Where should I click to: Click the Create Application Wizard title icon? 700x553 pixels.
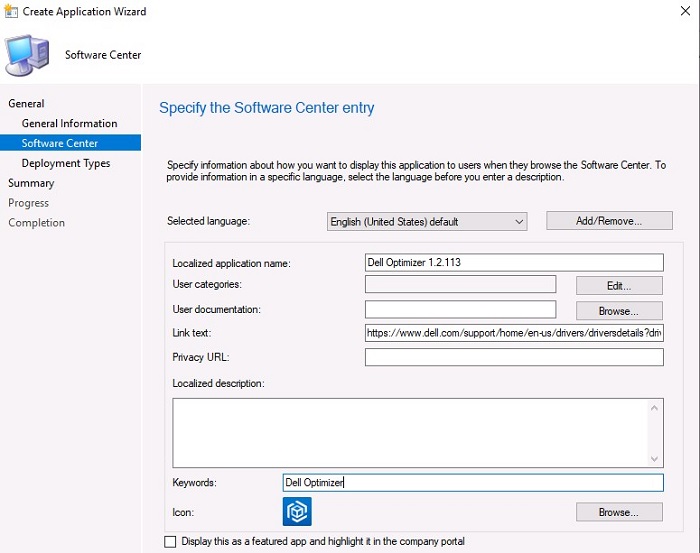(x=11, y=11)
